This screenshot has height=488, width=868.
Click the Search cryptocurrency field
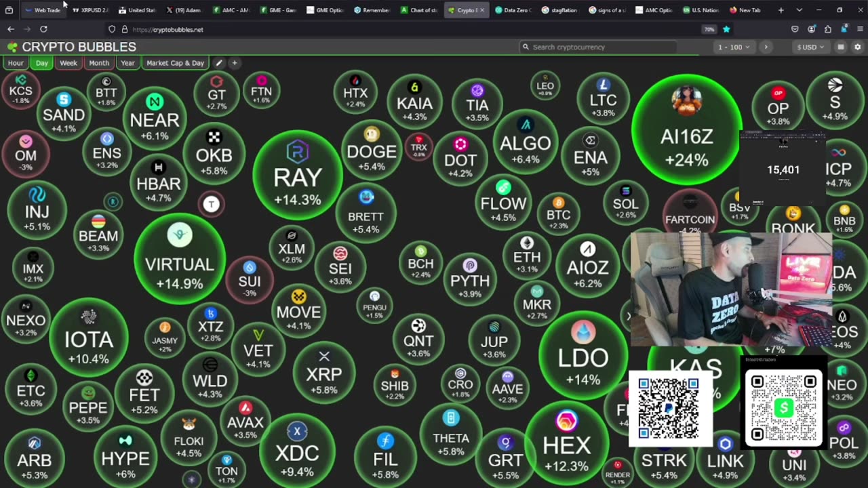click(x=598, y=47)
